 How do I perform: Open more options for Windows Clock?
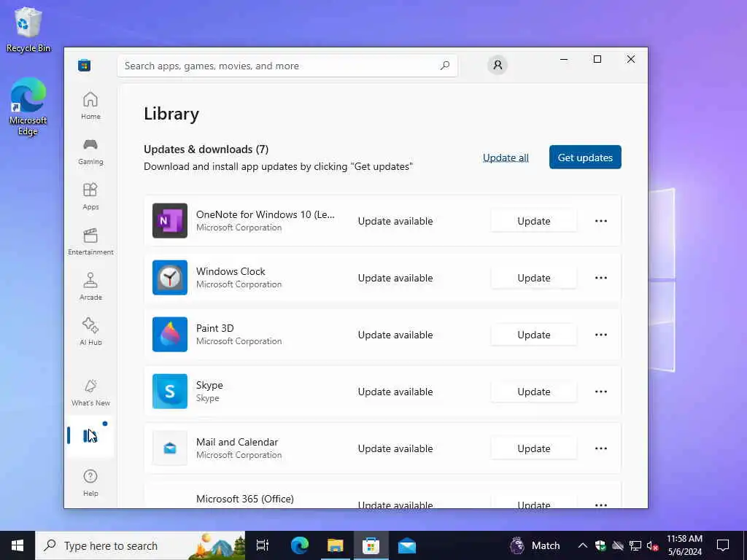point(601,278)
